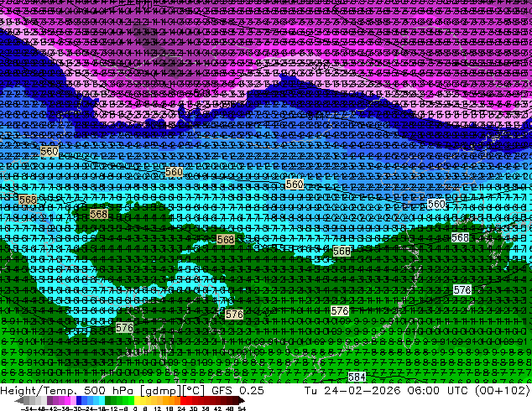Click the 'Height/Temp.' caption text
Viewport: 532px width, 411px height.
pos(38,390)
